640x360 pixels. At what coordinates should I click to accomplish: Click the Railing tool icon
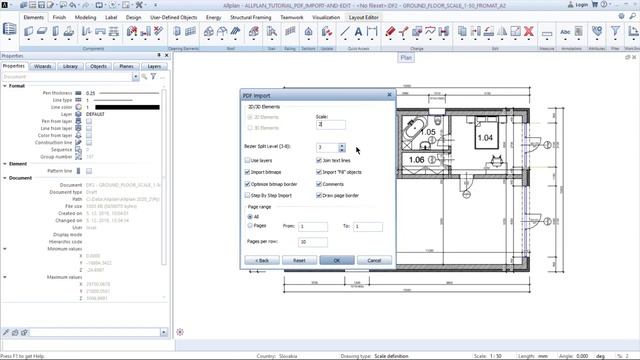pos(290,31)
